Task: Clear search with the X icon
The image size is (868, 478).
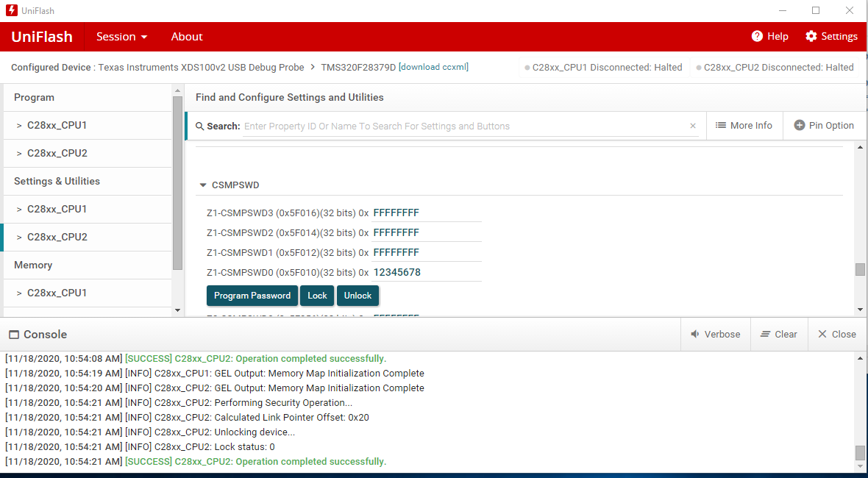Action: 692,126
